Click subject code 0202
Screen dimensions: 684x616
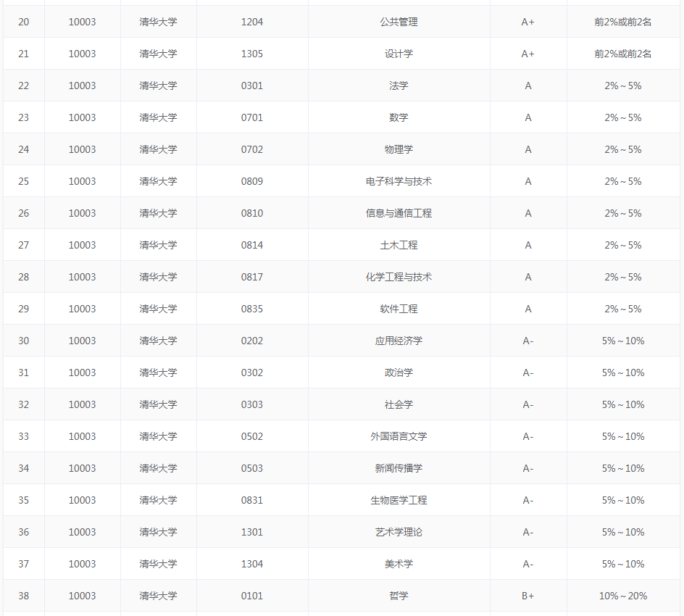tap(252, 341)
